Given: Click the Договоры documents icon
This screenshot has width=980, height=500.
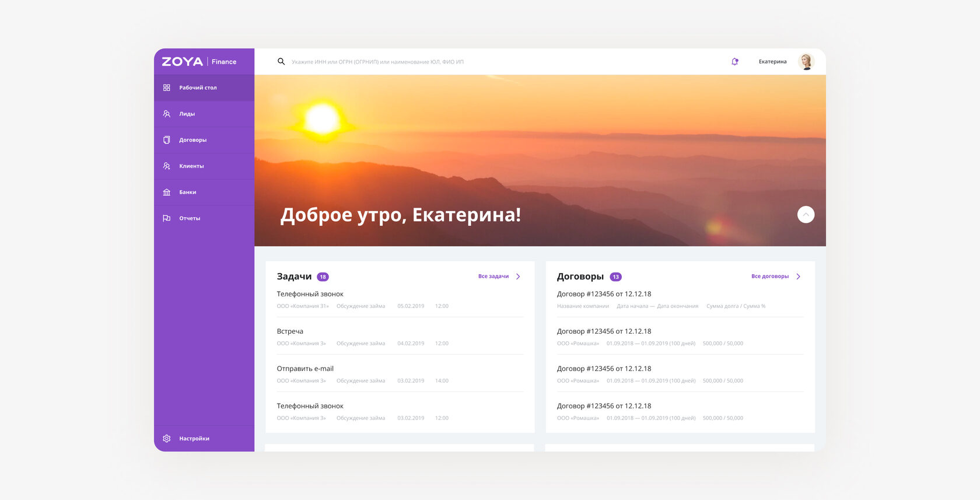Looking at the screenshot, I should click(167, 140).
